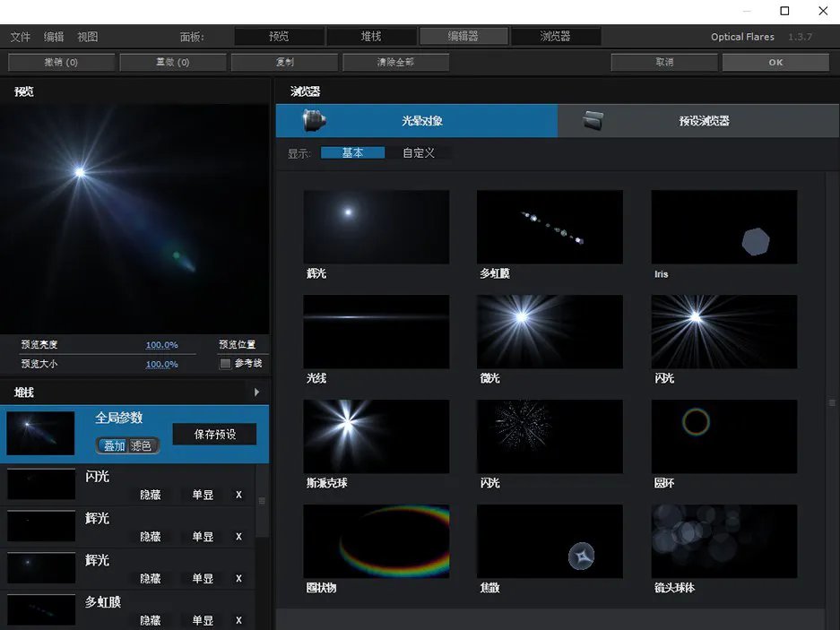This screenshot has width=840, height=630.
Task: Expand the 堆栈 panel arrow
Action: (x=256, y=393)
